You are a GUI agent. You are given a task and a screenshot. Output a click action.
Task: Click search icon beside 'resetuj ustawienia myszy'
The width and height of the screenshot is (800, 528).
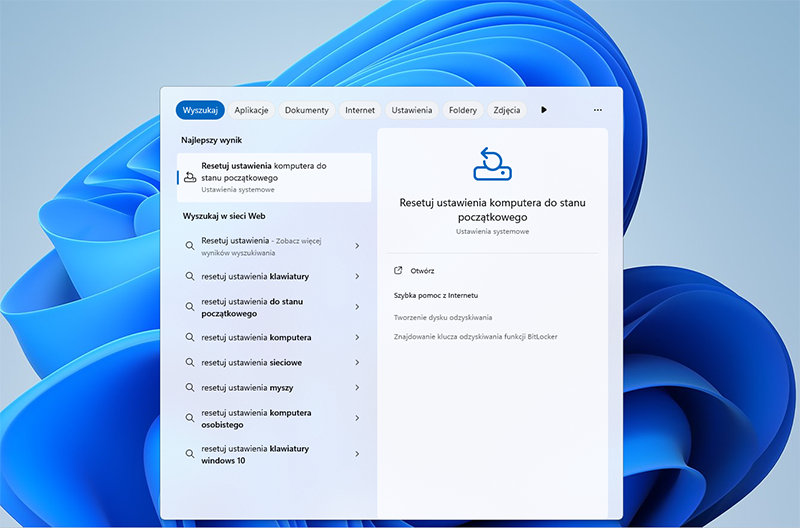pos(190,387)
